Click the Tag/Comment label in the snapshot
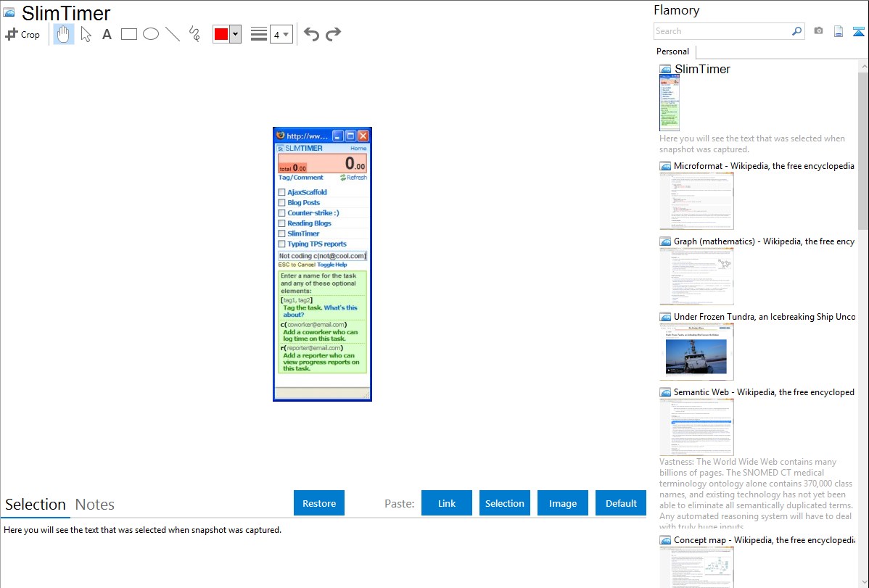This screenshot has height=588, width=869. pyautogui.click(x=300, y=178)
